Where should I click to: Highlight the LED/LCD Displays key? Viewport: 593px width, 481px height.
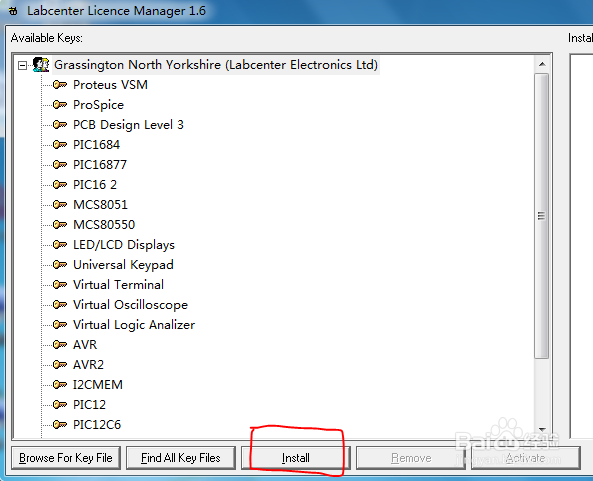[x=124, y=245]
